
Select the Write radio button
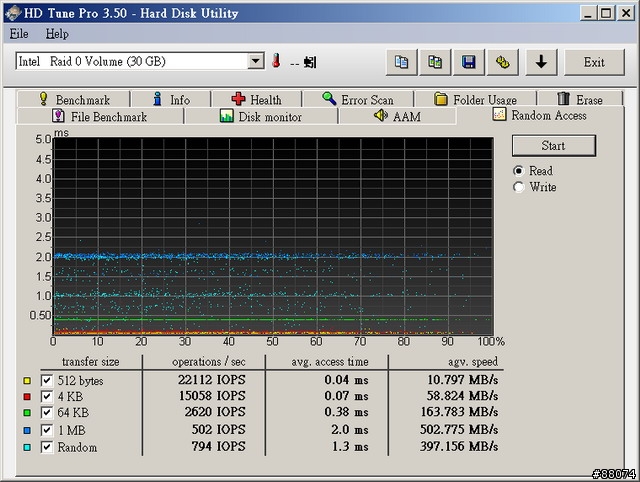(x=518, y=187)
